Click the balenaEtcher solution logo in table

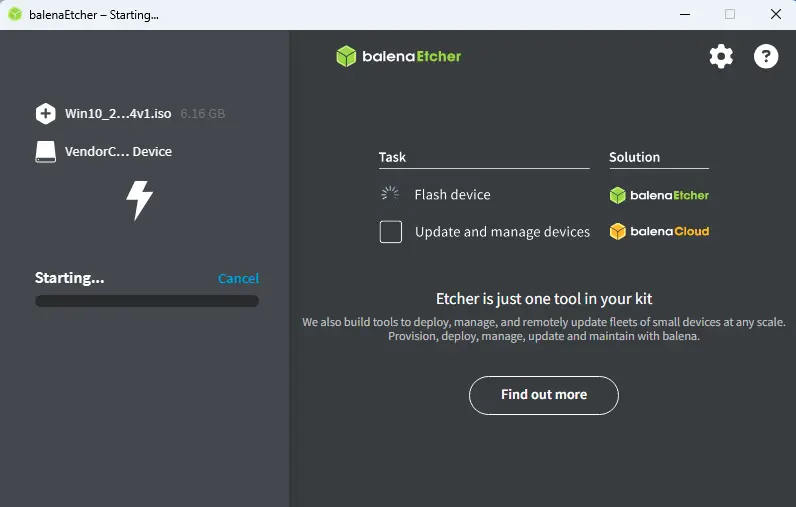pyautogui.click(x=659, y=195)
